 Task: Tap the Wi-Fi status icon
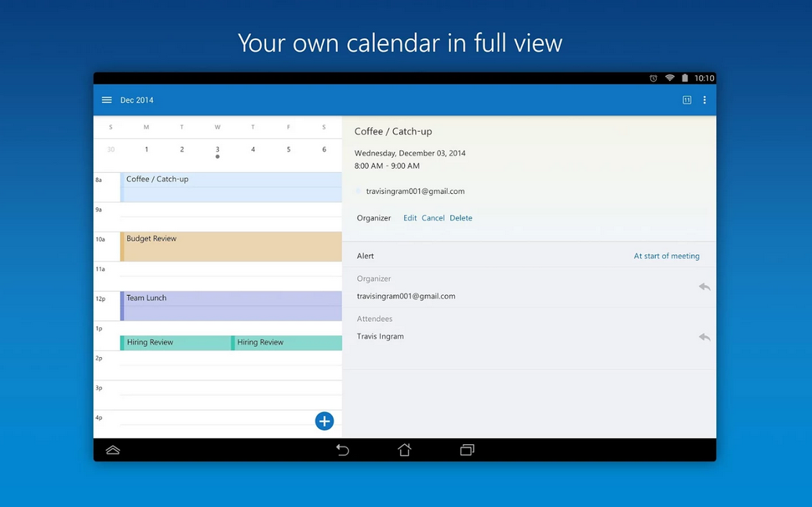tap(669, 78)
